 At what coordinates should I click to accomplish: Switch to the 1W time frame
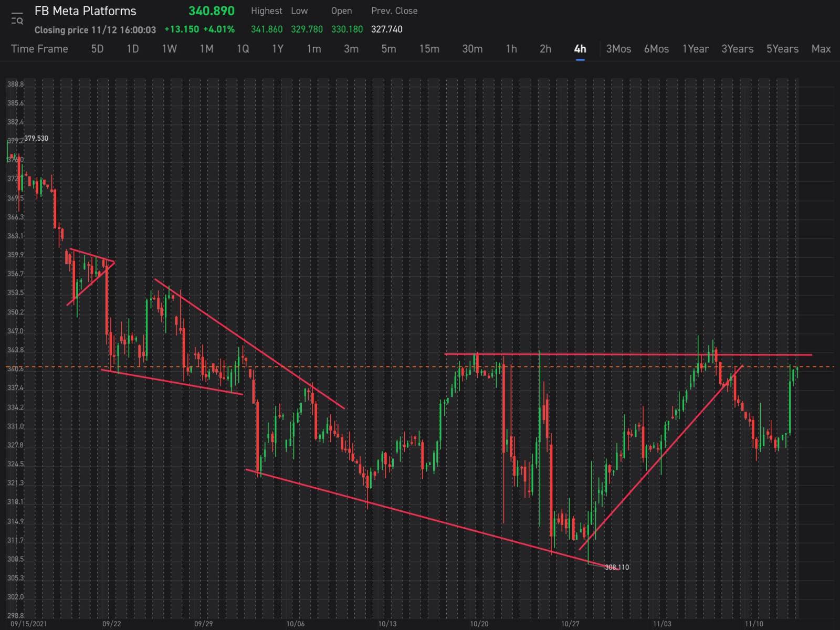point(169,49)
